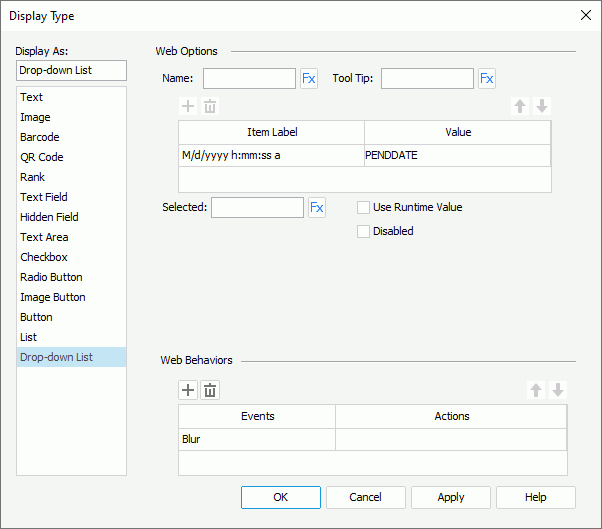Cancel the Display Type dialog
The height and width of the screenshot is (529, 602).
366,498
